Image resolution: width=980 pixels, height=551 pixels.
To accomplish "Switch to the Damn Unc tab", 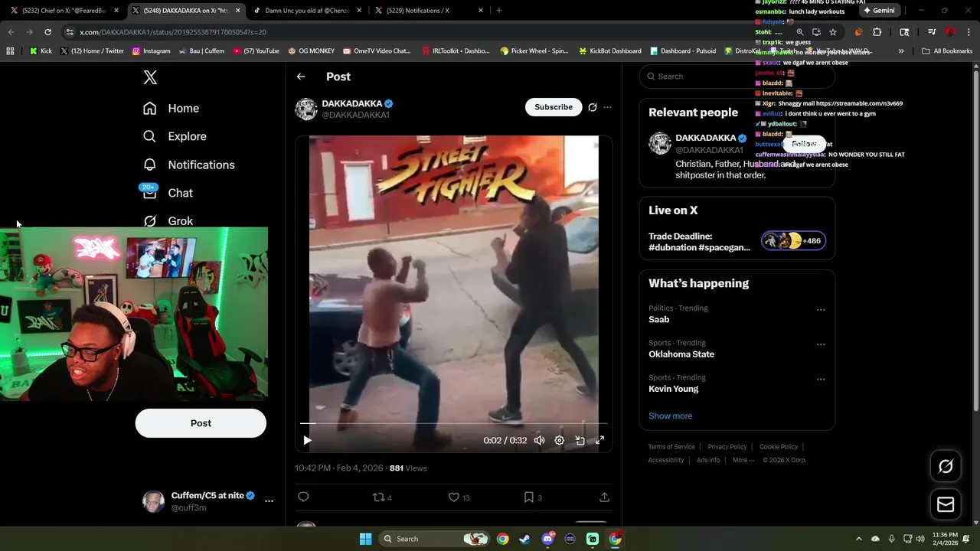I will coord(306,11).
